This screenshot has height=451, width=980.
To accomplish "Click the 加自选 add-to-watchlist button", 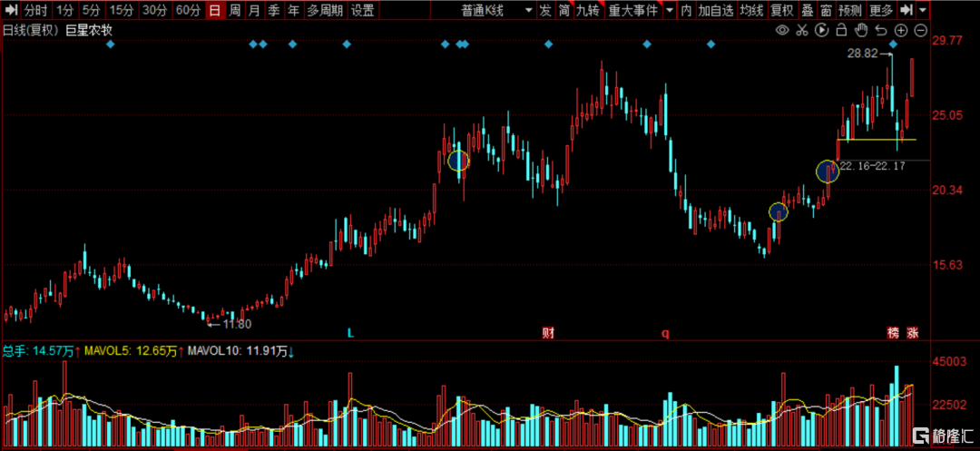I will (716, 10).
